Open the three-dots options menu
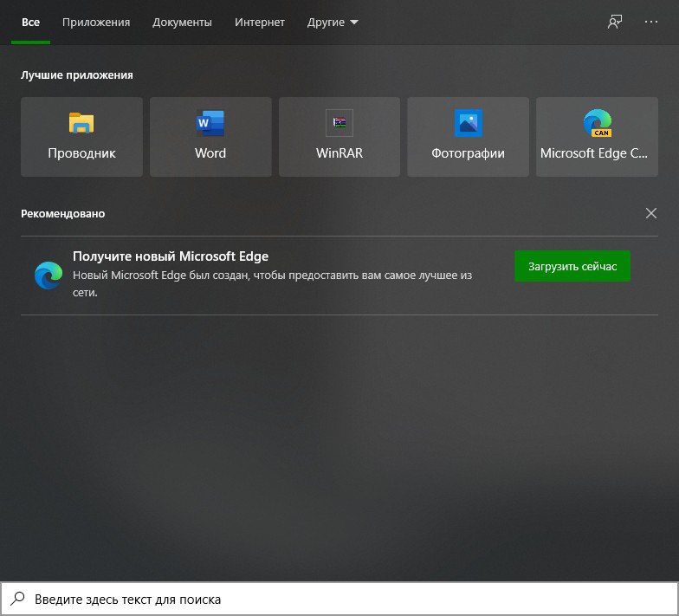The image size is (679, 616). (x=651, y=23)
